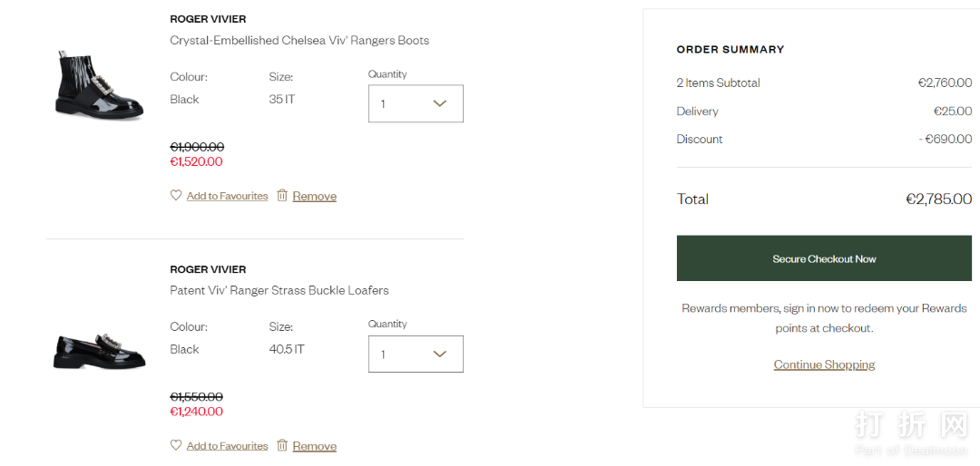Expand the Quantity dropdown for Buckle Loafers
This screenshot has height=466, width=980.
[416, 354]
